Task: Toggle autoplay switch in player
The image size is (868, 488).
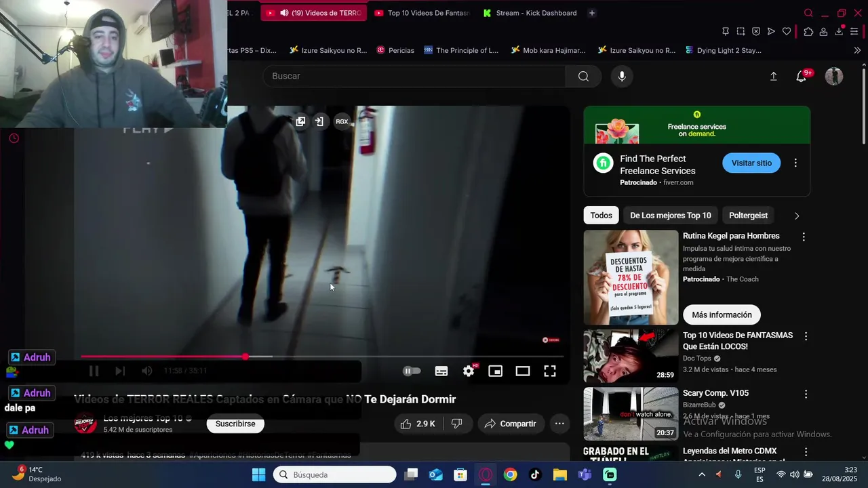Action: tap(412, 371)
